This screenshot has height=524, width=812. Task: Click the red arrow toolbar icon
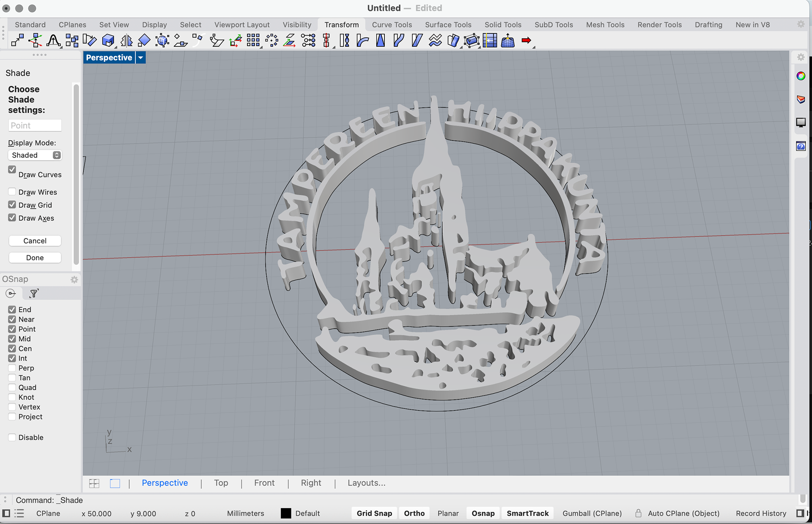527,41
